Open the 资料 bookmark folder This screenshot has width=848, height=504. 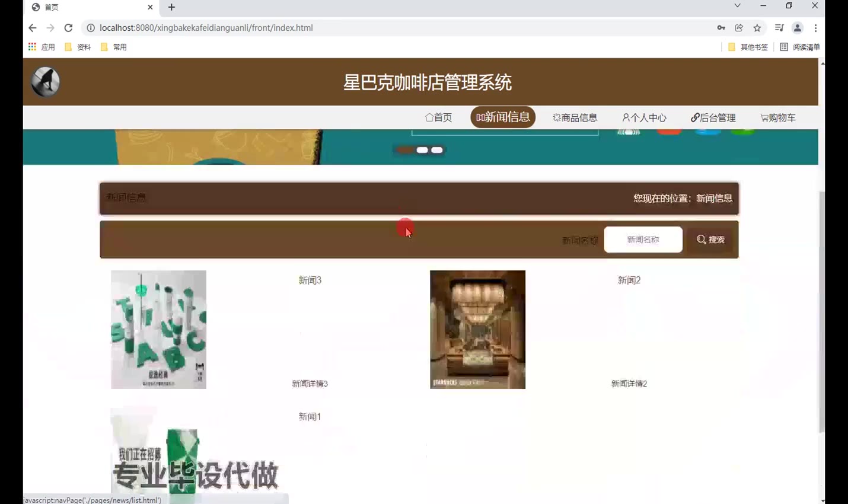click(x=78, y=47)
